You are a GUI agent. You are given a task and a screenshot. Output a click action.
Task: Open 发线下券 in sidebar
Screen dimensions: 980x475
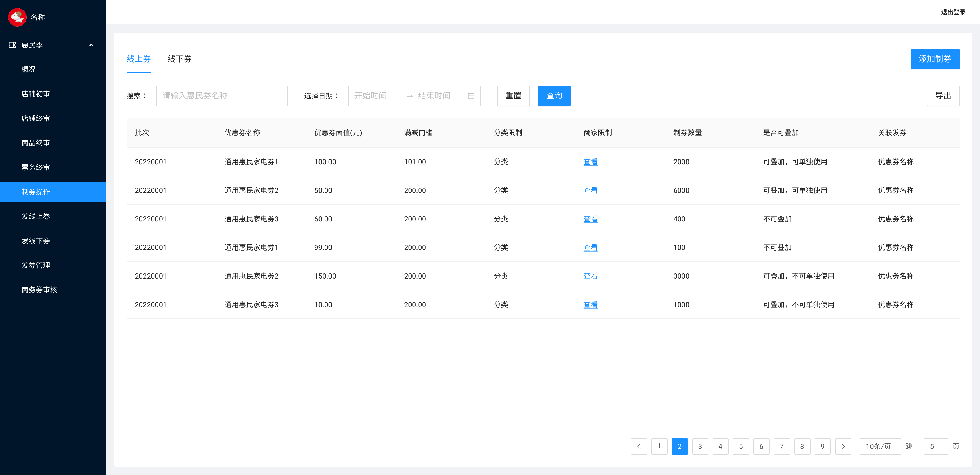[35, 241]
